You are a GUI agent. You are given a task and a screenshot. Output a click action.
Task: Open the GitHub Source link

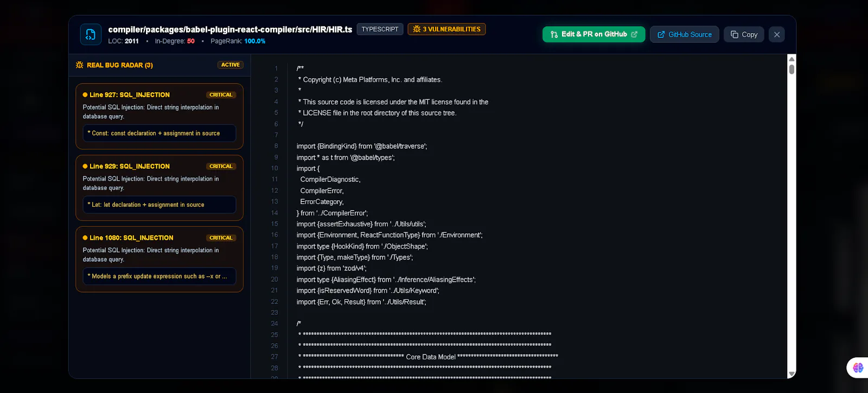(x=685, y=34)
